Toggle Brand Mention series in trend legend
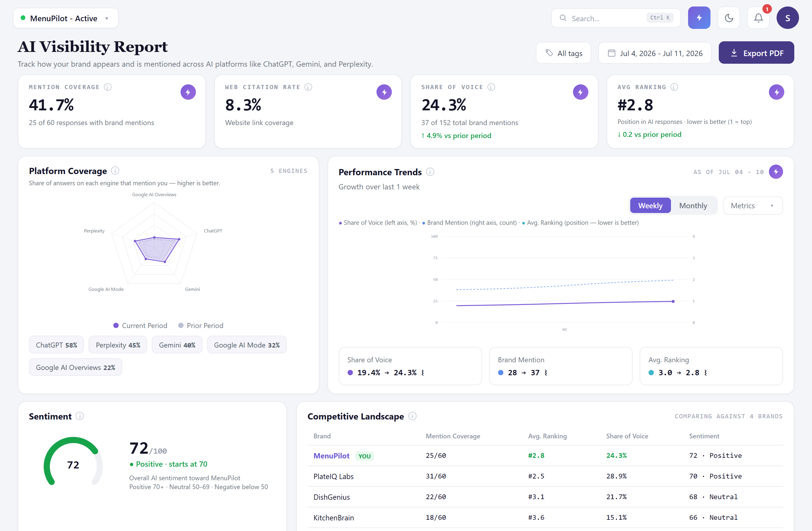Image resolution: width=812 pixels, height=531 pixels. coord(469,223)
